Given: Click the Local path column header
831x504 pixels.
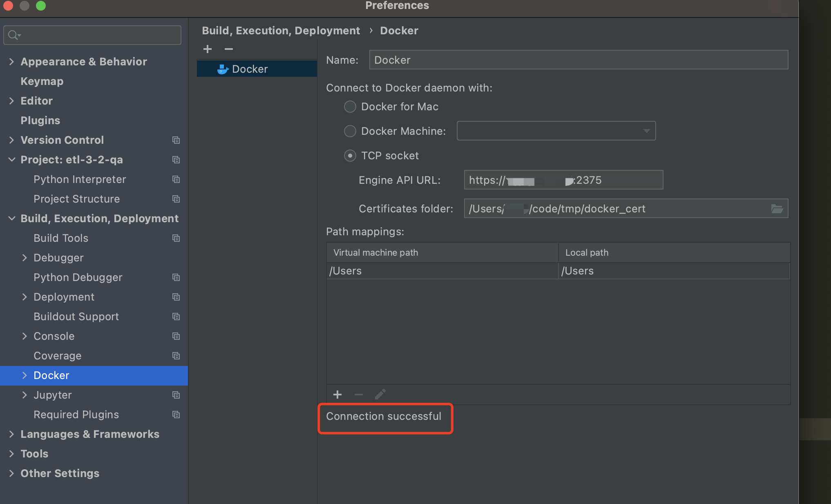Looking at the screenshot, I should 674,252.
